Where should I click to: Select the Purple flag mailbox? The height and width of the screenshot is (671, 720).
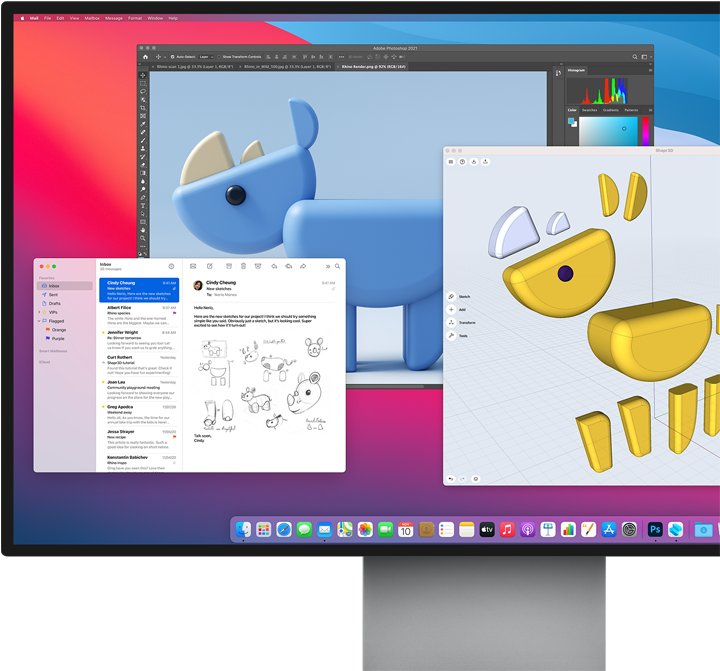[x=65, y=338]
